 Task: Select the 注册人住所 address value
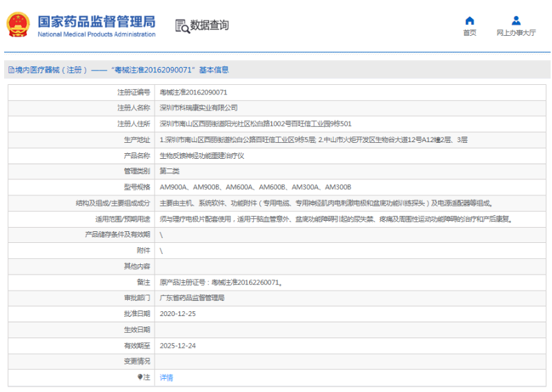coord(255,124)
